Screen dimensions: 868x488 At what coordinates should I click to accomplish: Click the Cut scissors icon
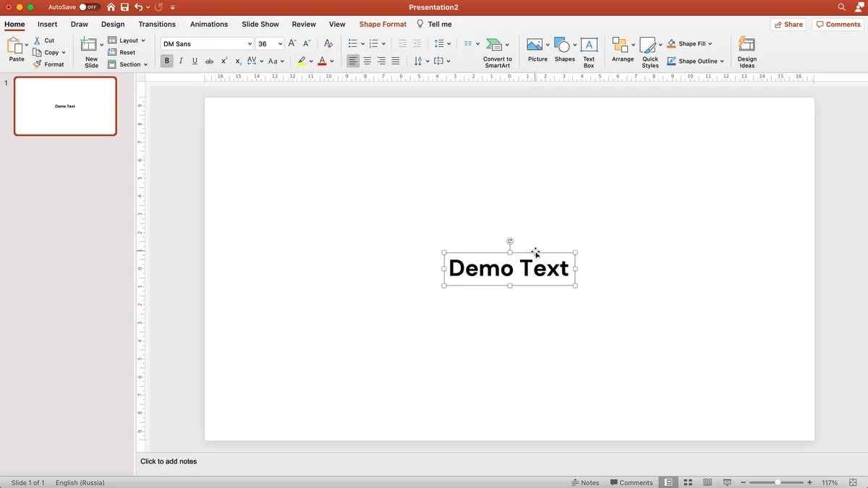click(38, 40)
